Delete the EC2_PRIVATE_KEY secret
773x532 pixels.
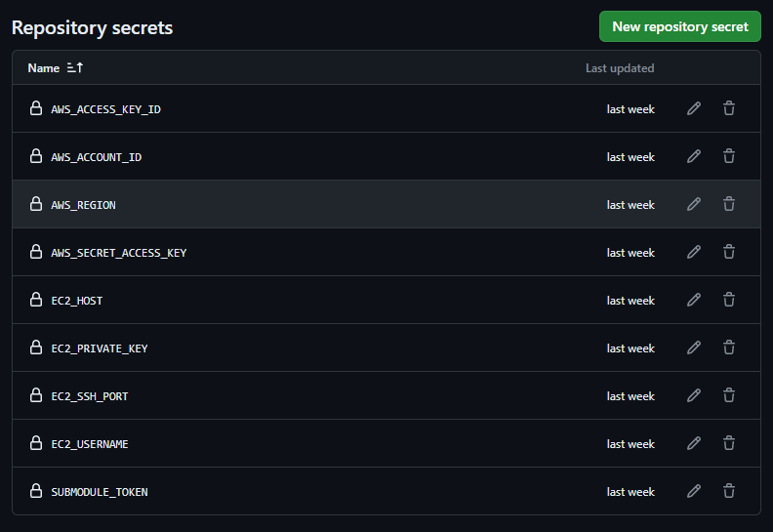point(729,348)
